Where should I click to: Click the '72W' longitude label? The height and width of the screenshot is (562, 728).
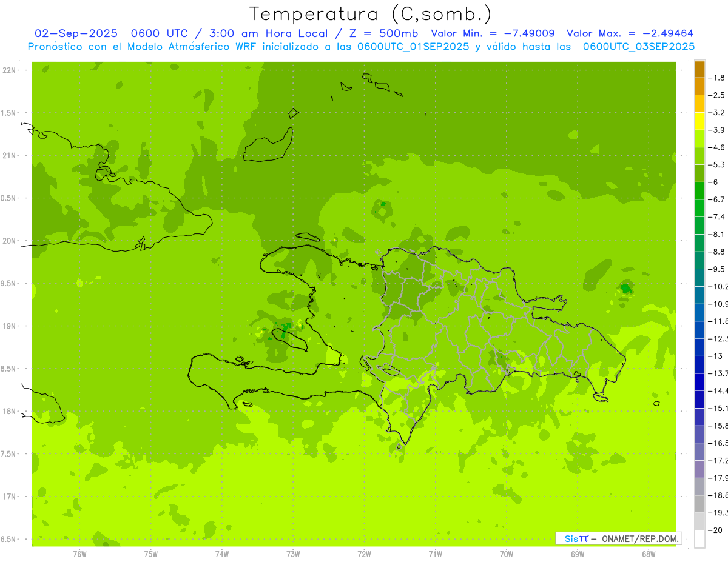pos(364,554)
